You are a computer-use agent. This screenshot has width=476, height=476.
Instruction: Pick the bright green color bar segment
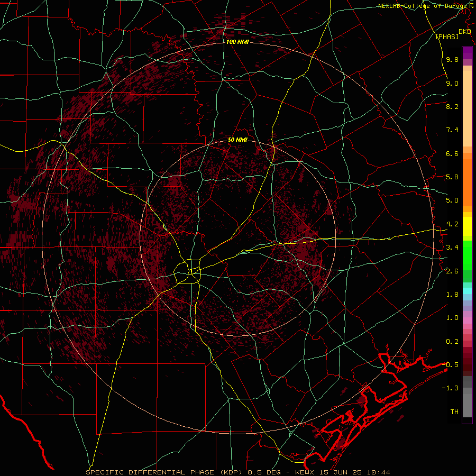click(x=467, y=254)
